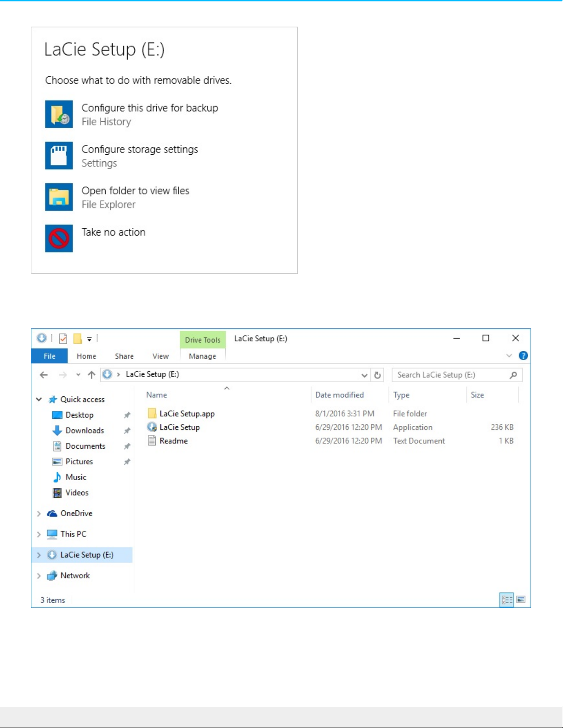
Task: Switch to Details view icon in status bar
Action: click(x=506, y=600)
